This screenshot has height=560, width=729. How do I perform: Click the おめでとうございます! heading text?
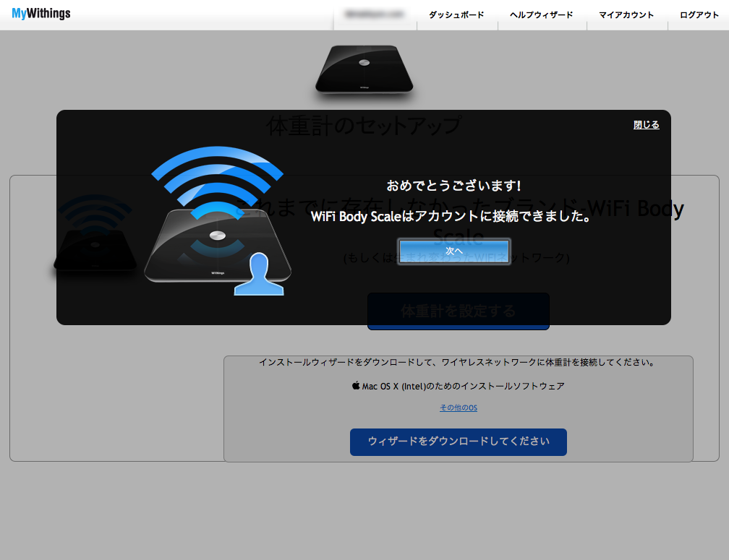(453, 186)
